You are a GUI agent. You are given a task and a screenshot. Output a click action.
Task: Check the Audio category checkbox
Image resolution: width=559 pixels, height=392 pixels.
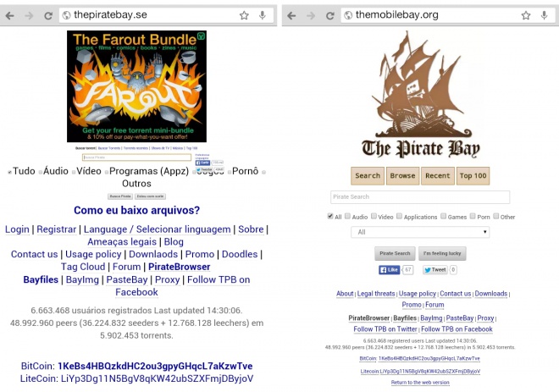point(347,216)
